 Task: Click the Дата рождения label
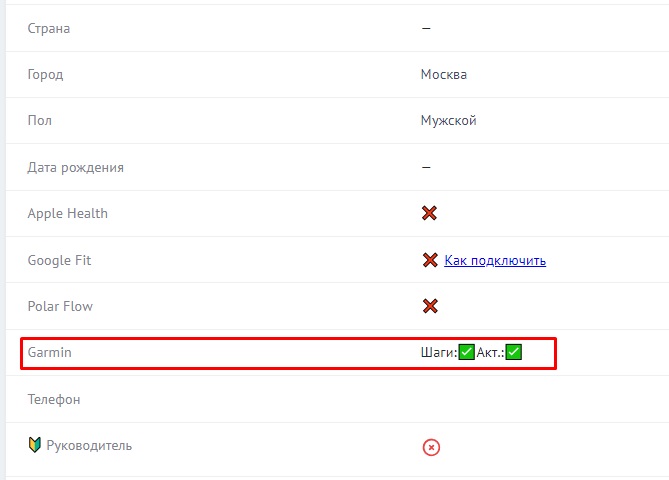[x=75, y=167]
